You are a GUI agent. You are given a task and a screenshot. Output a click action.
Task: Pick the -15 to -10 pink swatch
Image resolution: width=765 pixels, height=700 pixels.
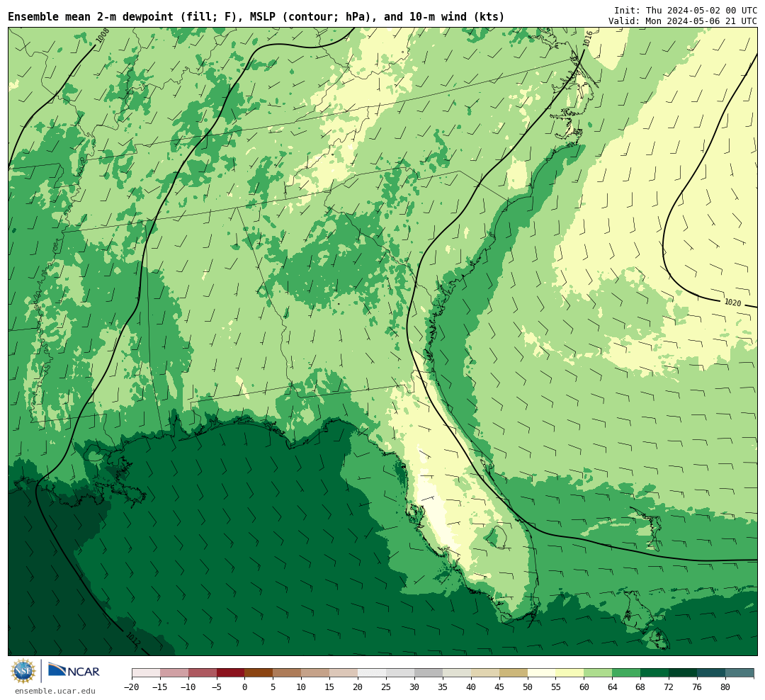(174, 672)
